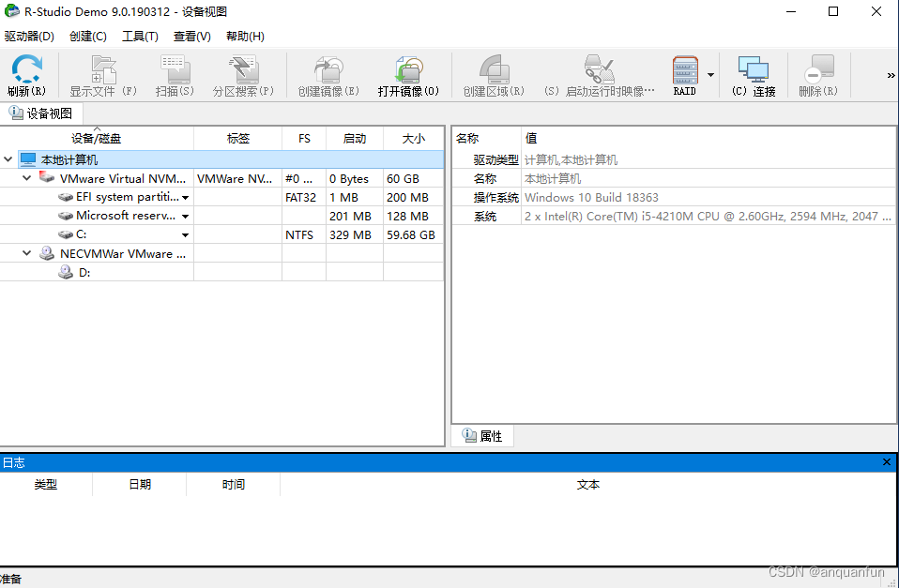This screenshot has height=588, width=899.
Task: Open the C: partition dropdown arrow
Action: pos(185,235)
